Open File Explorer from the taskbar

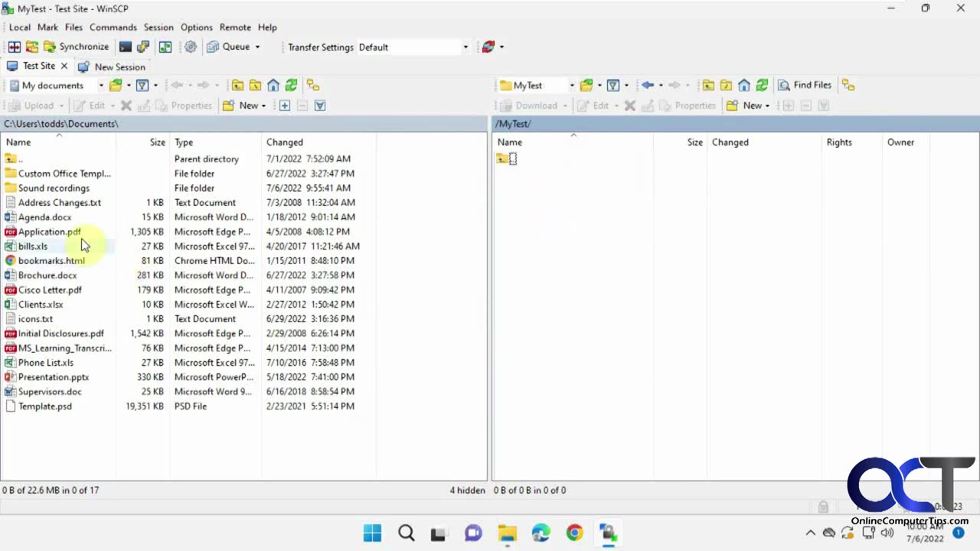point(507,533)
